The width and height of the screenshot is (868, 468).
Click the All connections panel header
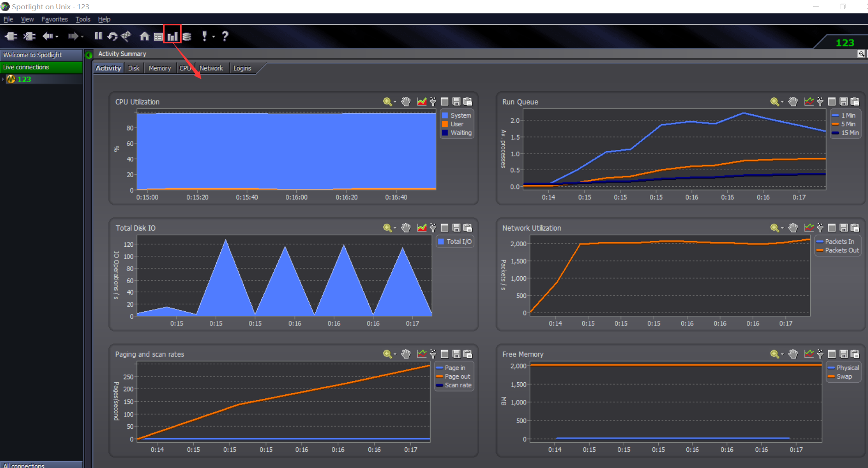pyautogui.click(x=41, y=465)
